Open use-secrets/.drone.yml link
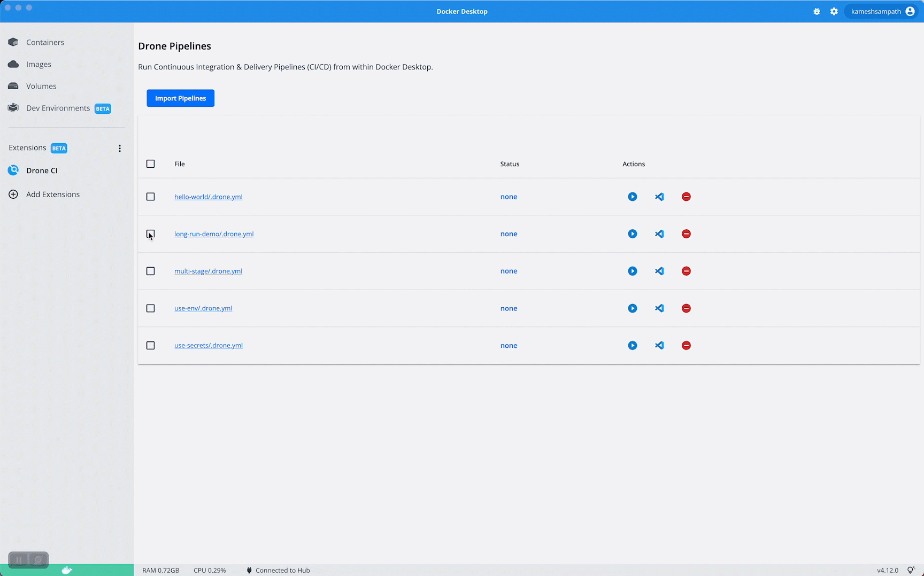924x576 pixels. coord(209,346)
